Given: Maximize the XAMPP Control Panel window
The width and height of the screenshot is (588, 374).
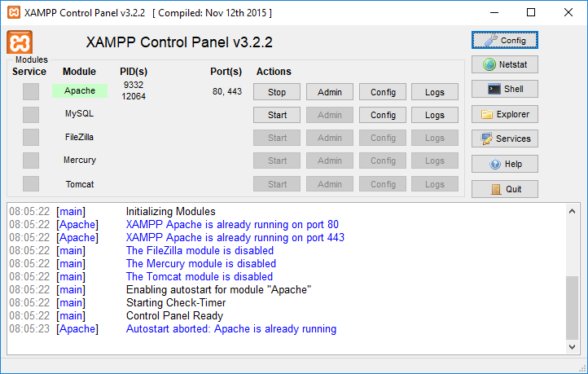Looking at the screenshot, I should pyautogui.click(x=531, y=12).
